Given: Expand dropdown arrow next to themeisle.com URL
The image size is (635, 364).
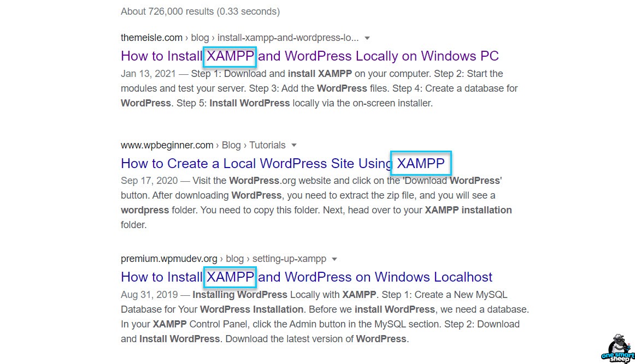Looking at the screenshot, I should tap(367, 38).
